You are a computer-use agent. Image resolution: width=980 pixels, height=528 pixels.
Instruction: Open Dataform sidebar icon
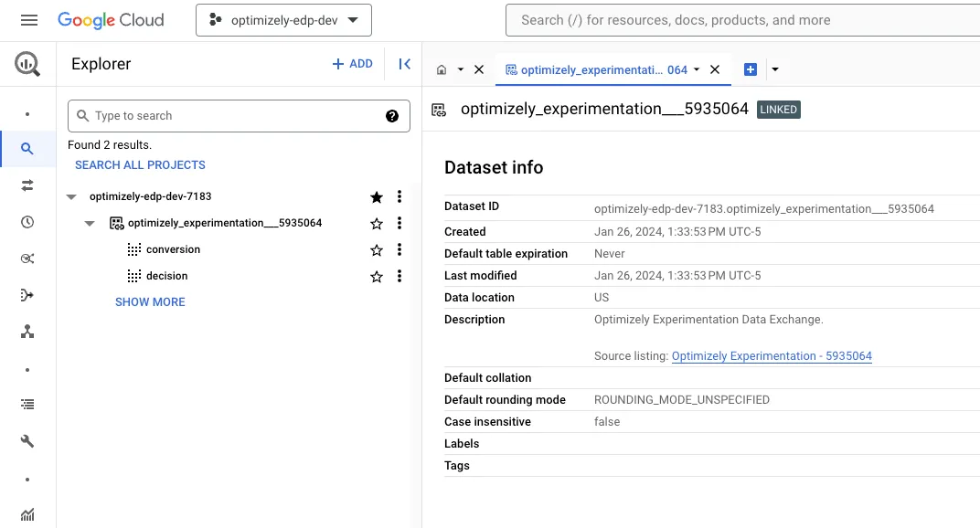coord(27,295)
